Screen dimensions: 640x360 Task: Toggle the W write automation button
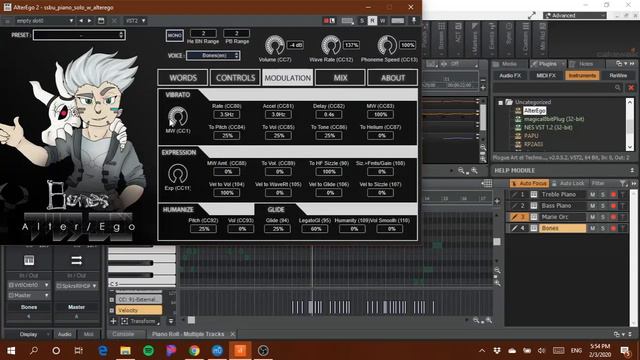click(382, 20)
